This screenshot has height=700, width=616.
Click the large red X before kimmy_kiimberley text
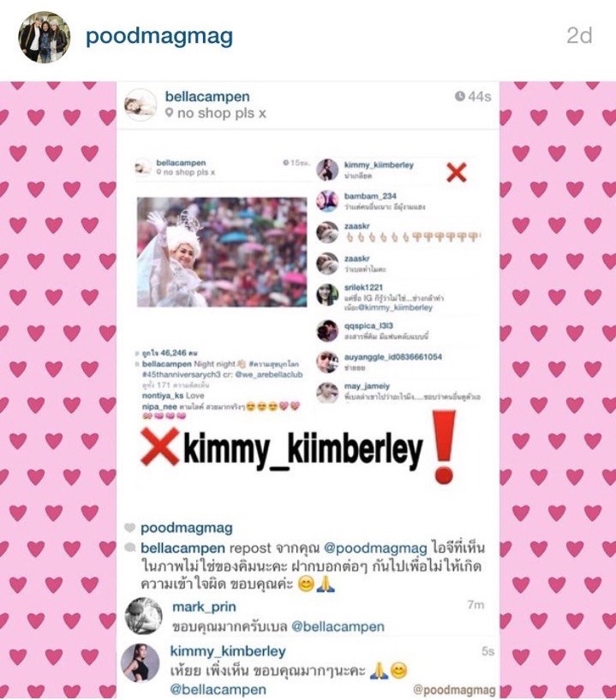point(159,446)
